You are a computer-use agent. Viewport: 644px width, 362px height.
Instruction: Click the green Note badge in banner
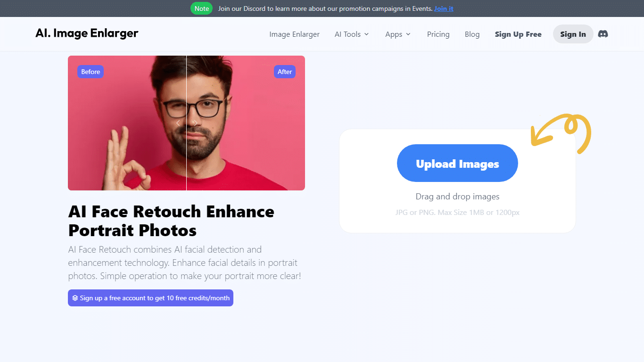[202, 8]
